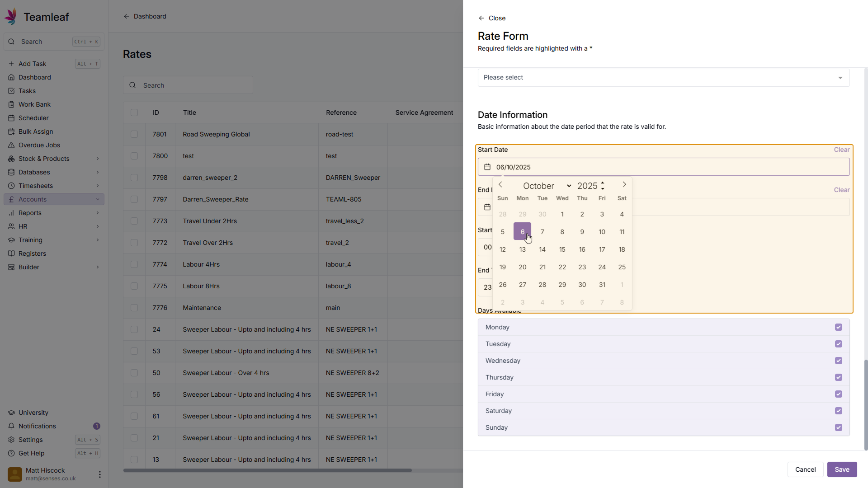Click the Save button

point(842,469)
